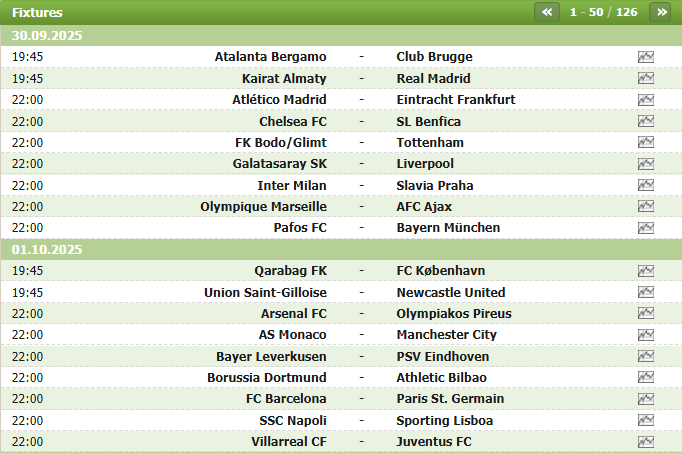Click chart icon for Inter Milan match
This screenshot has width=682, height=453.
point(646,185)
